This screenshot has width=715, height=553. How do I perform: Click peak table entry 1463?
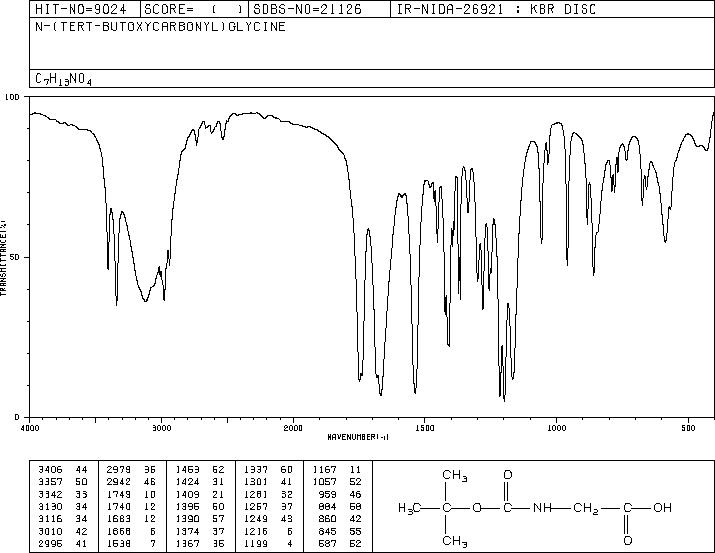[187, 470]
